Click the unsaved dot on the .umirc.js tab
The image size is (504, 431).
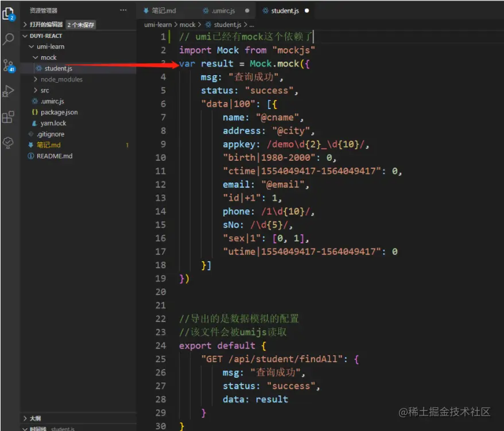(x=247, y=10)
